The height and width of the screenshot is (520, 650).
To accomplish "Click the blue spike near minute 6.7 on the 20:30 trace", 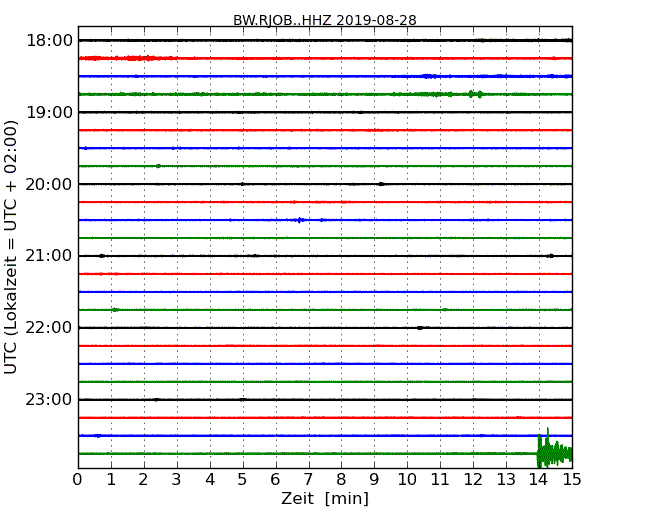I will pos(300,220).
